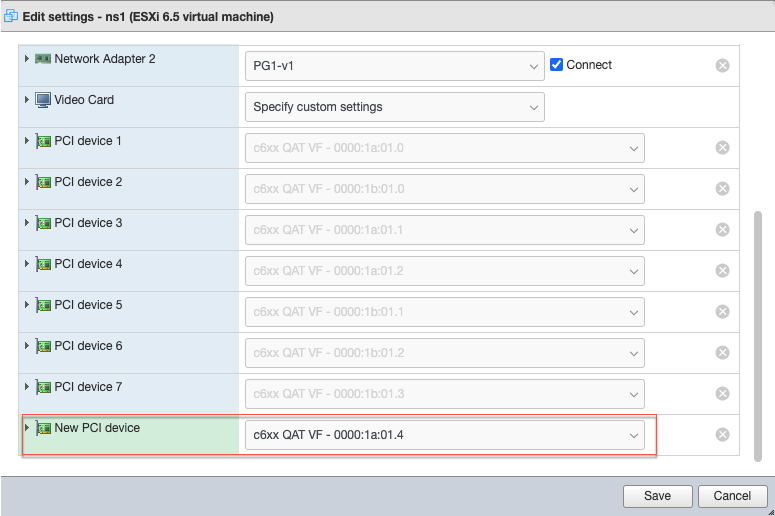The image size is (775, 516).
Task: Remove PCI device 1 with its X icon
Action: (722, 147)
